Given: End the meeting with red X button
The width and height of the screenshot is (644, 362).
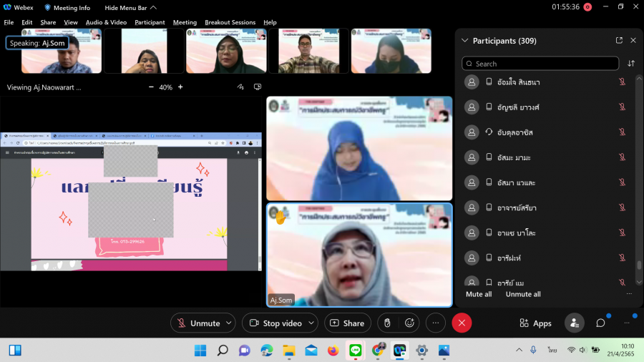Looking at the screenshot, I should 462,323.
